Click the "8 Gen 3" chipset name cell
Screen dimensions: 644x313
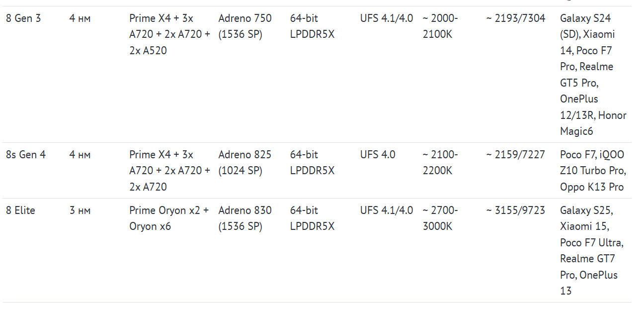click(23, 18)
